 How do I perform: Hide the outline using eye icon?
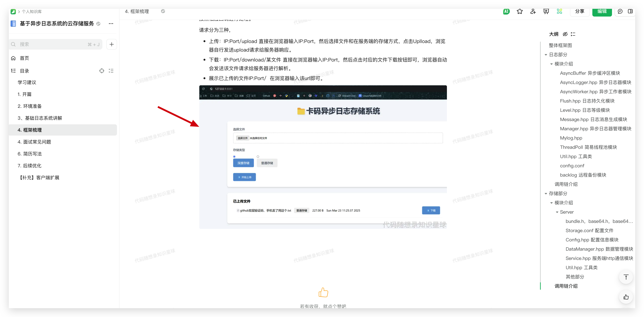click(565, 34)
